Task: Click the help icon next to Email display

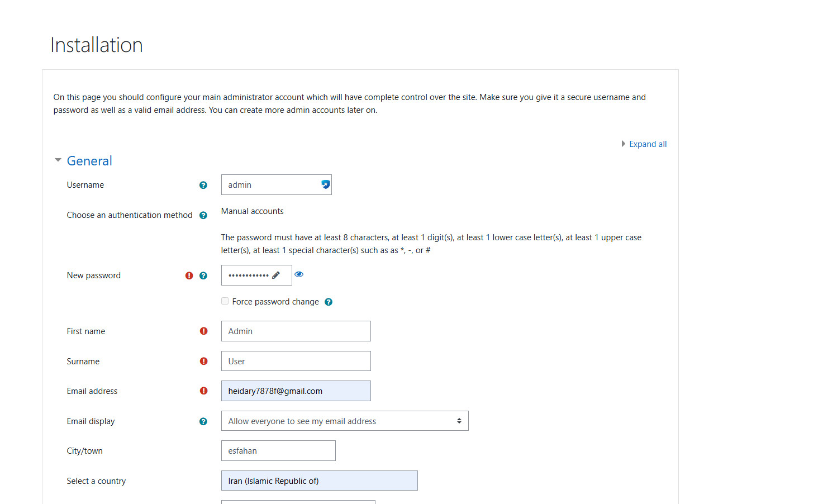Action: pyautogui.click(x=203, y=421)
